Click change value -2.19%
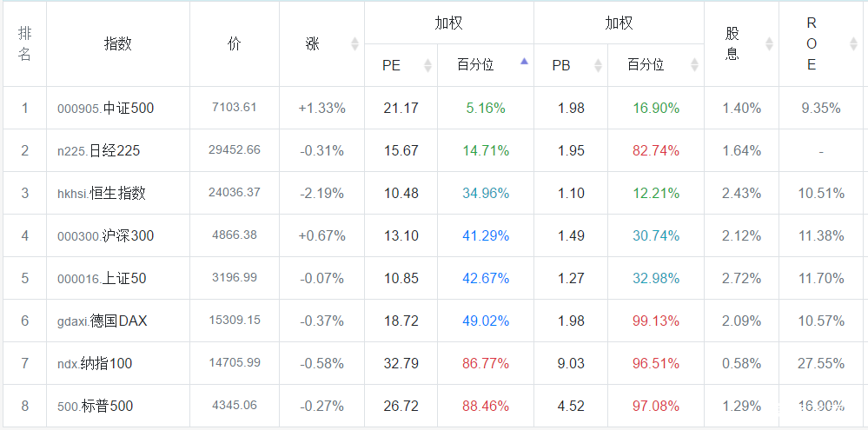This screenshot has width=868, height=430. tap(322, 193)
